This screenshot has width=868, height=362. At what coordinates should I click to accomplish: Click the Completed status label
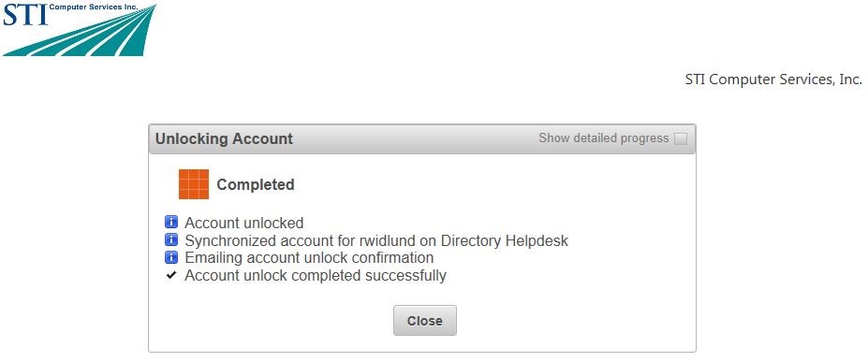(x=256, y=184)
